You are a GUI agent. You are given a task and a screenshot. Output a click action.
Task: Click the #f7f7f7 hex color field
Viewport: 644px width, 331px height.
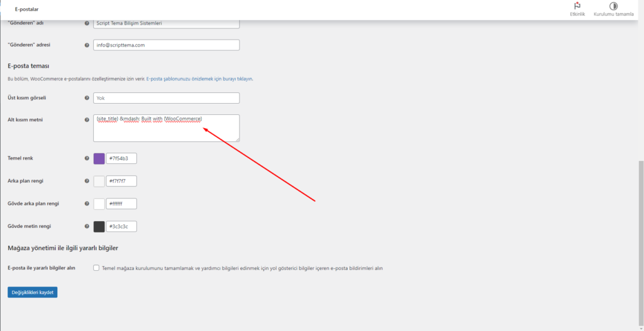pos(121,181)
